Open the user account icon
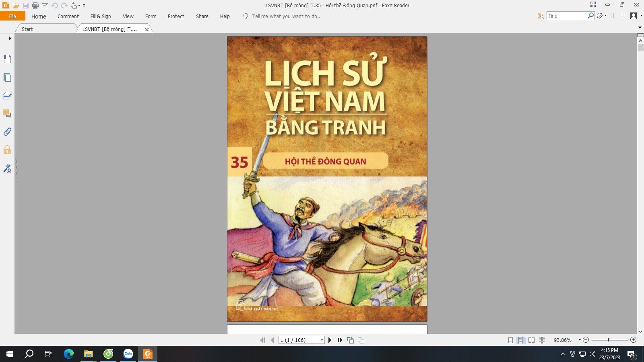Screen dimensions: 644x362 click(x=634, y=16)
